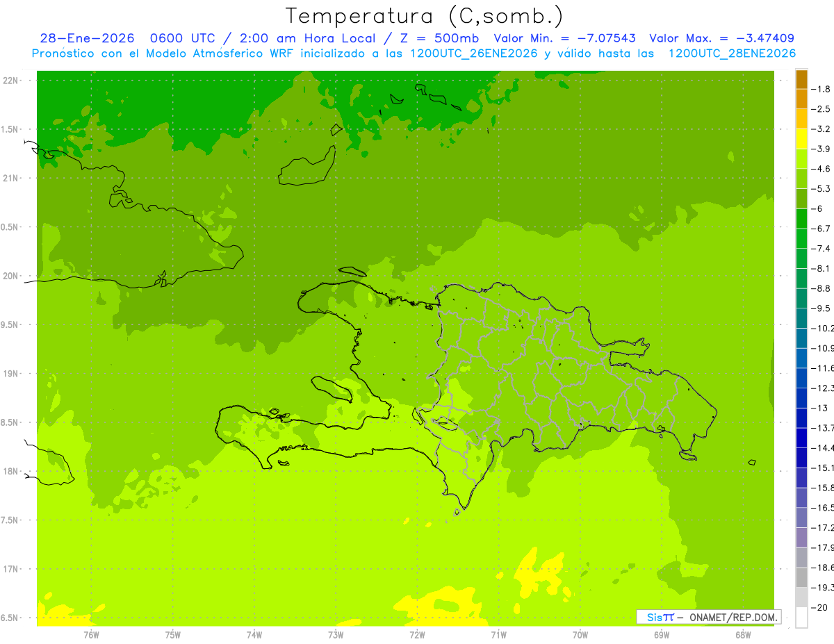Viewport: 834px width, 644px height.
Task: Pick the gray swatch between -18.6 and -19.3
Action: tap(801, 577)
